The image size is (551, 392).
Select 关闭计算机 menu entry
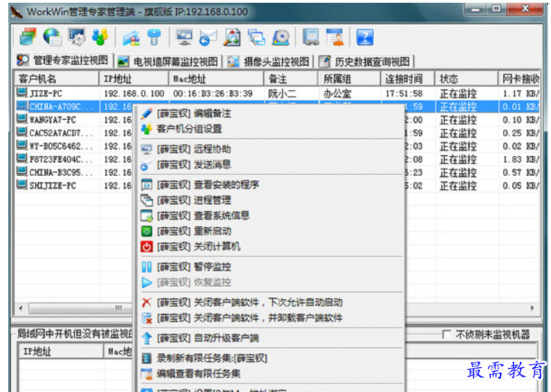269,247
